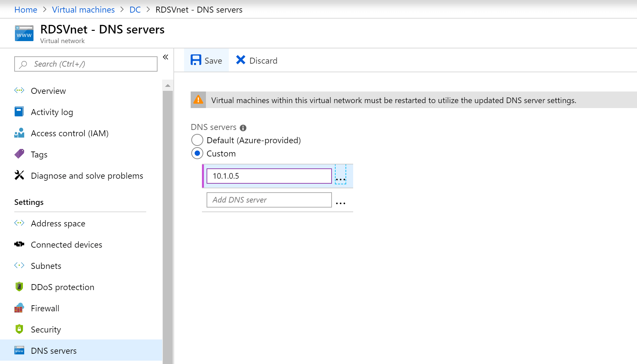
Task: Open the Overview panel
Action: click(x=48, y=91)
